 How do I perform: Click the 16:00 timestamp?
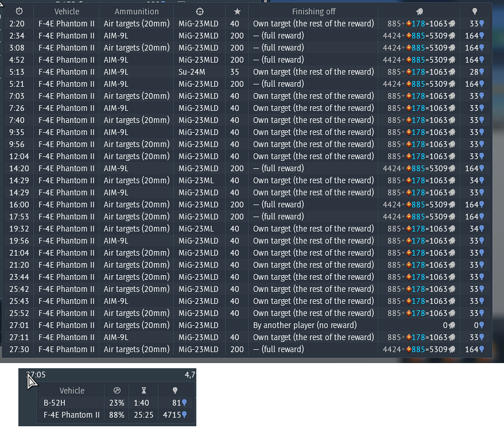tap(19, 205)
